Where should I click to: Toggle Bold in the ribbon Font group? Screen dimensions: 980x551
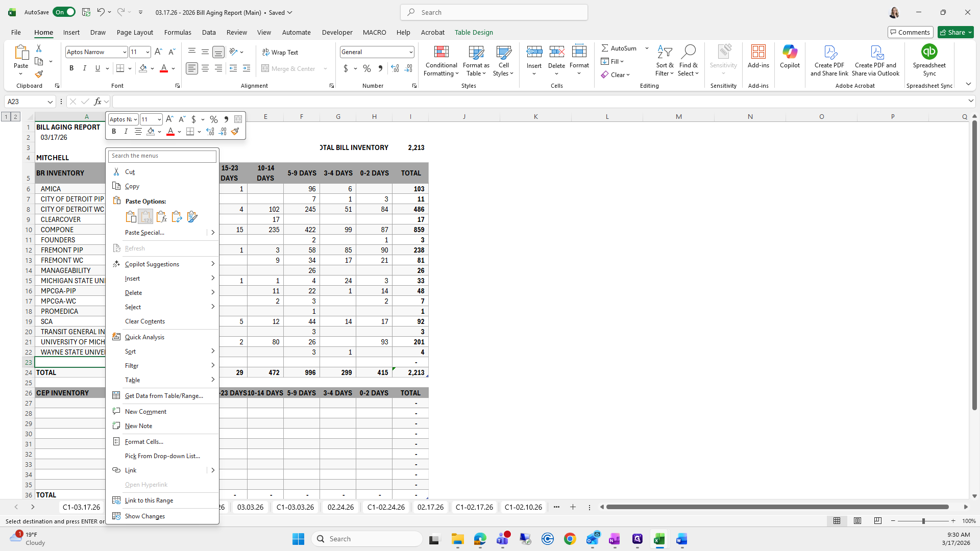pos(71,68)
